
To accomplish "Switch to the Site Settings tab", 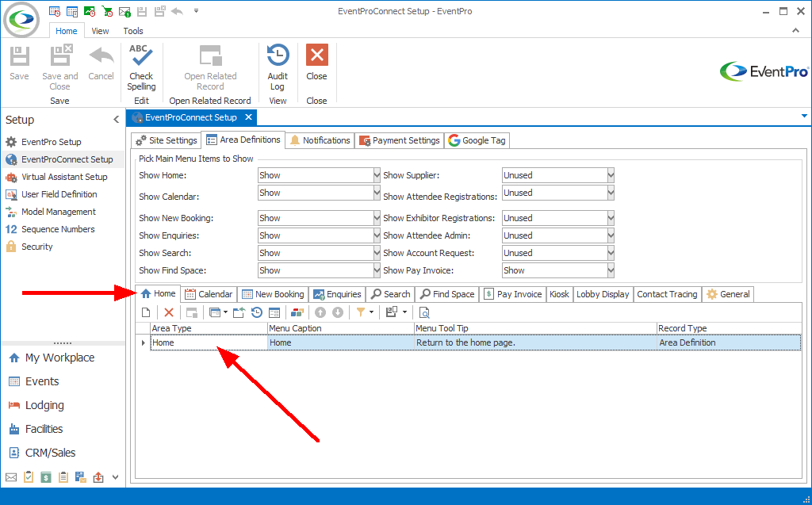I will click(167, 140).
